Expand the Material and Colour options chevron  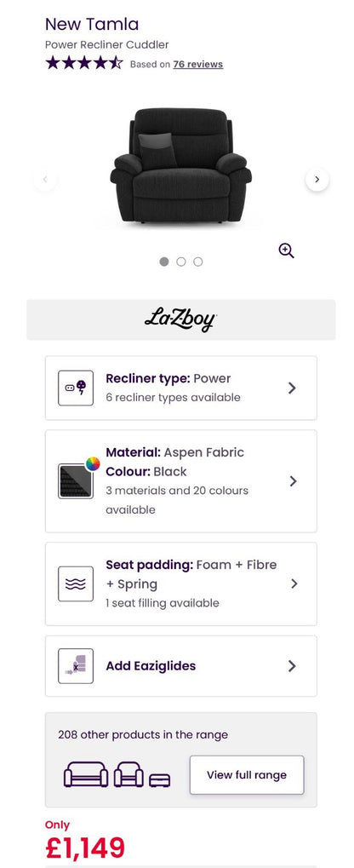click(x=293, y=481)
